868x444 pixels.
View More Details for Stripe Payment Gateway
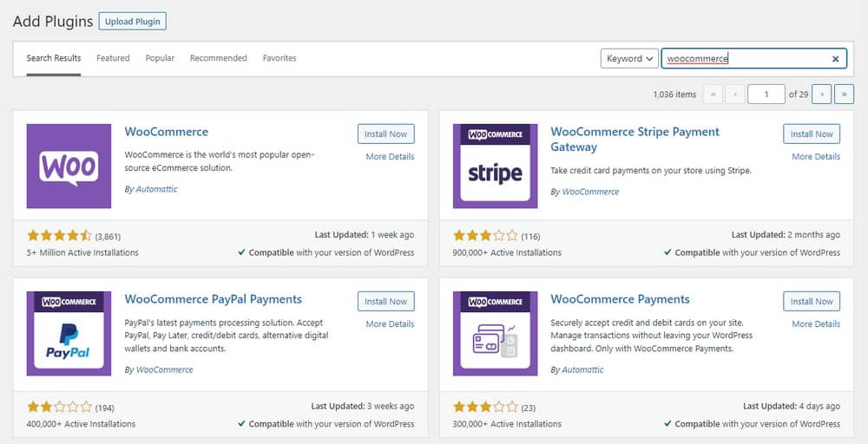click(816, 156)
